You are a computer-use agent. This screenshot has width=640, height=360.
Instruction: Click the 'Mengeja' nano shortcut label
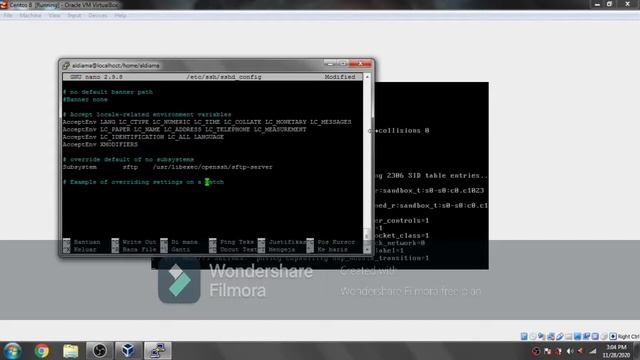click(282, 249)
